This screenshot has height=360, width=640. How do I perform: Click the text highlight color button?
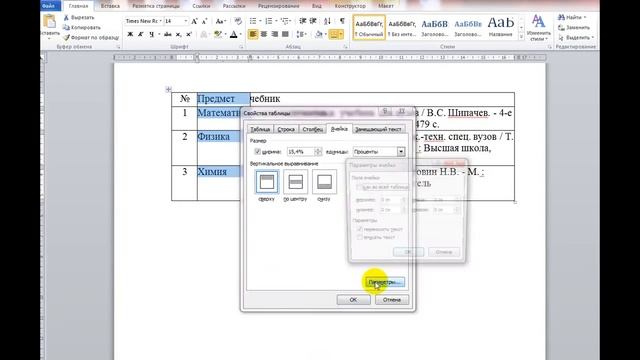[218, 34]
